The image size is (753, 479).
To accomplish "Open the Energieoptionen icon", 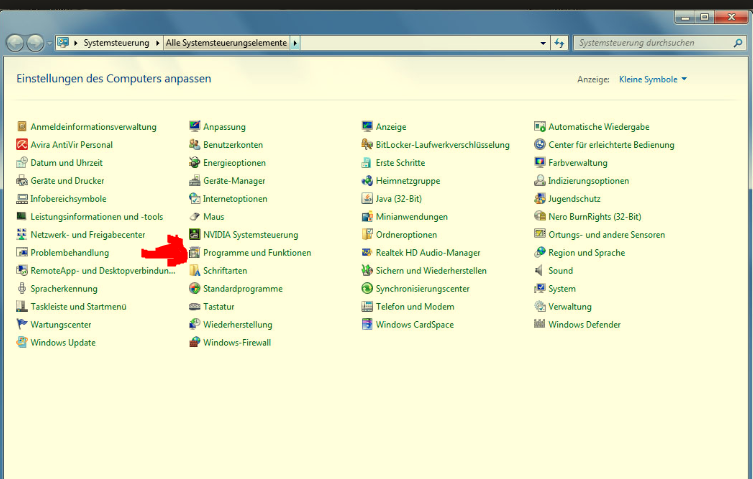I will (194, 162).
